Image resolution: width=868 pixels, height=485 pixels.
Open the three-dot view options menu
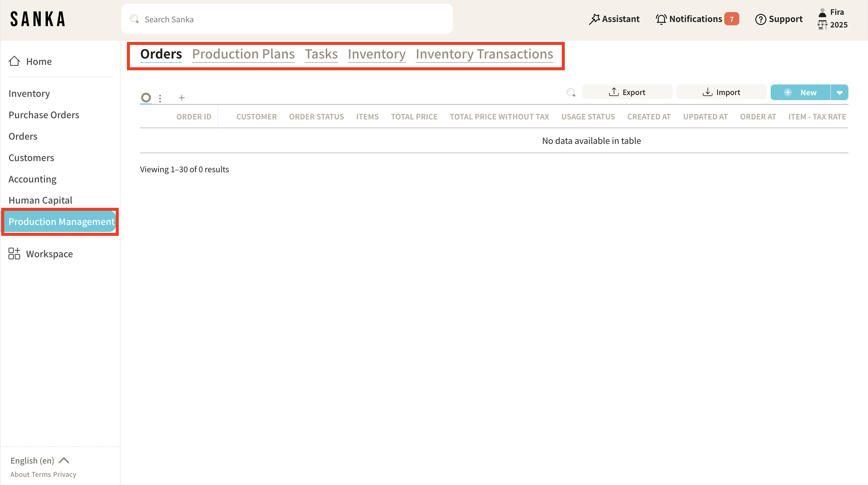tap(160, 98)
